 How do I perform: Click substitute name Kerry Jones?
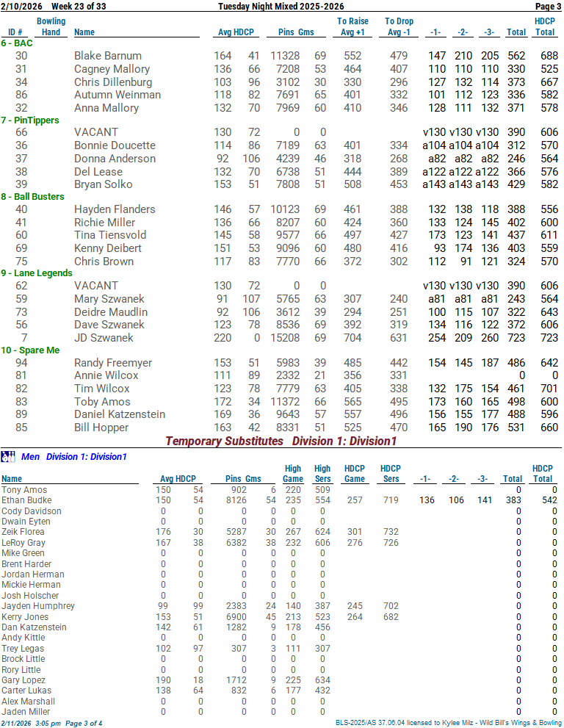(25, 617)
